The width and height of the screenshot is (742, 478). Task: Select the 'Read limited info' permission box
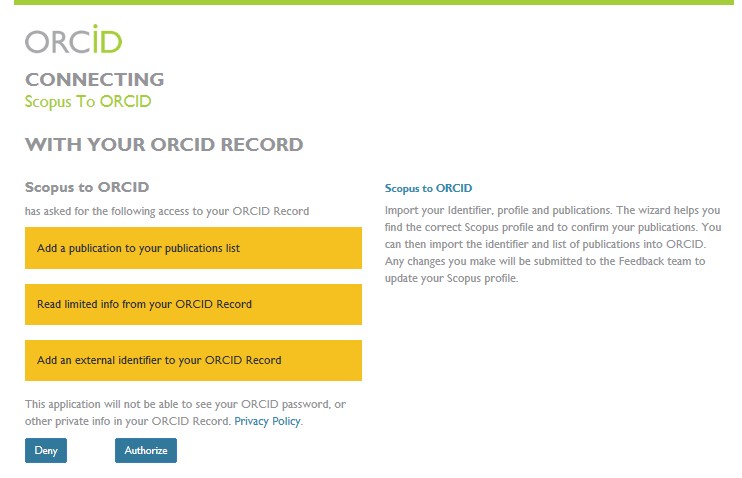(x=193, y=304)
